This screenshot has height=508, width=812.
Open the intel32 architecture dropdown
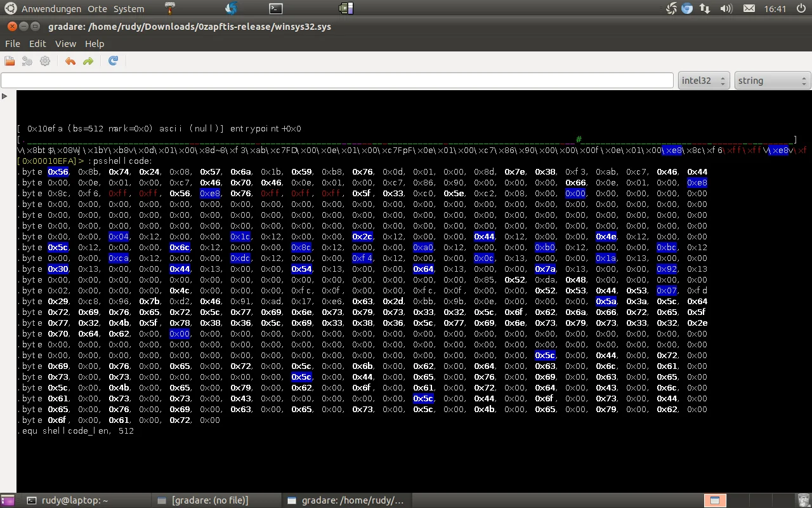pyautogui.click(x=704, y=81)
